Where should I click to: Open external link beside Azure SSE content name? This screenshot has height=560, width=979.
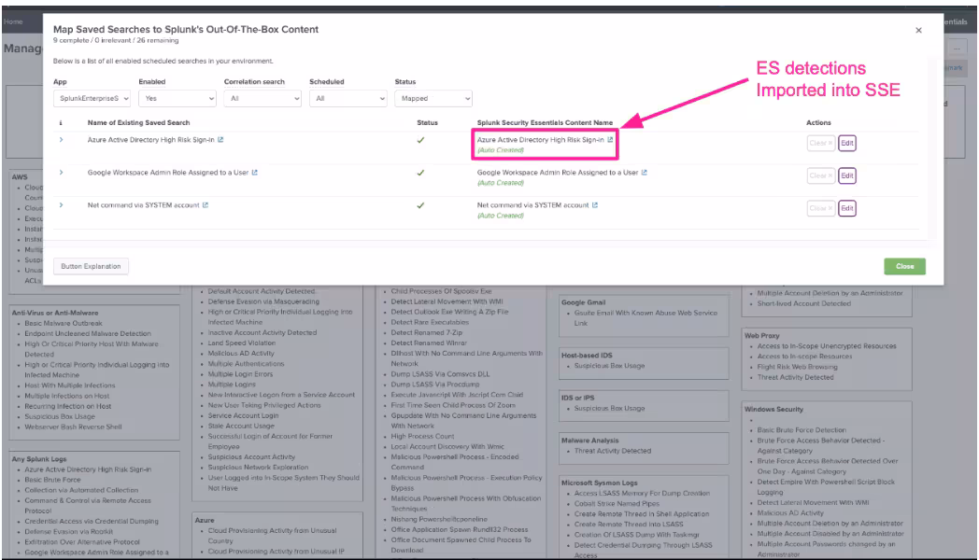coord(610,140)
